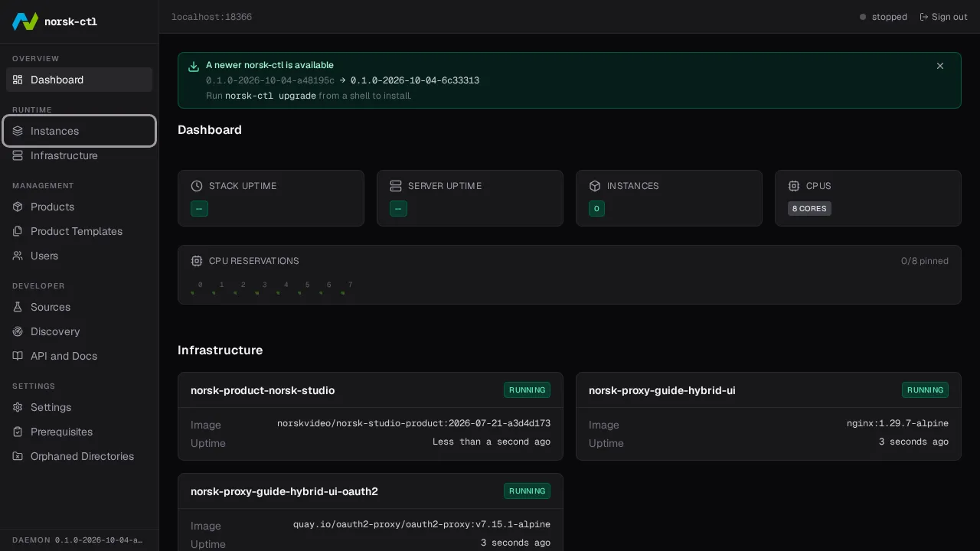Click the localhost:18366 address text
The image size is (980, 551).
211,17
